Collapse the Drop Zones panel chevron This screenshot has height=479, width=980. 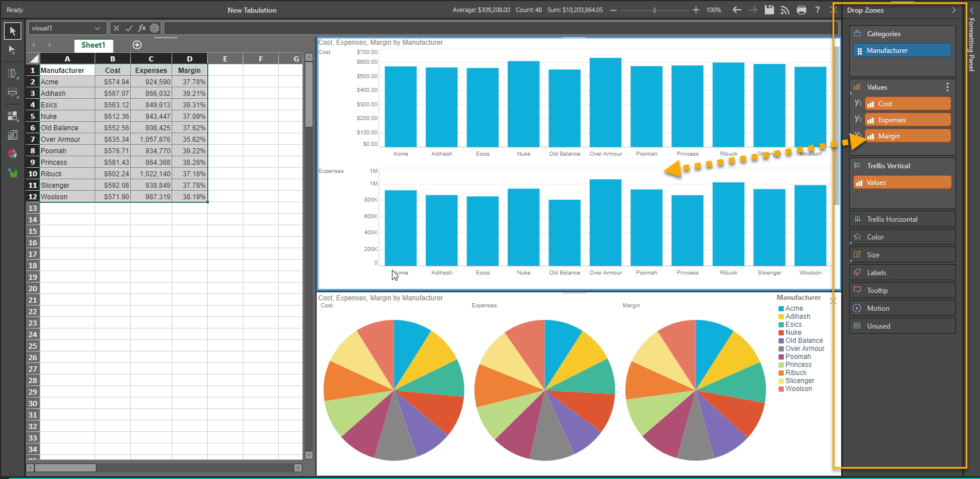tap(954, 10)
